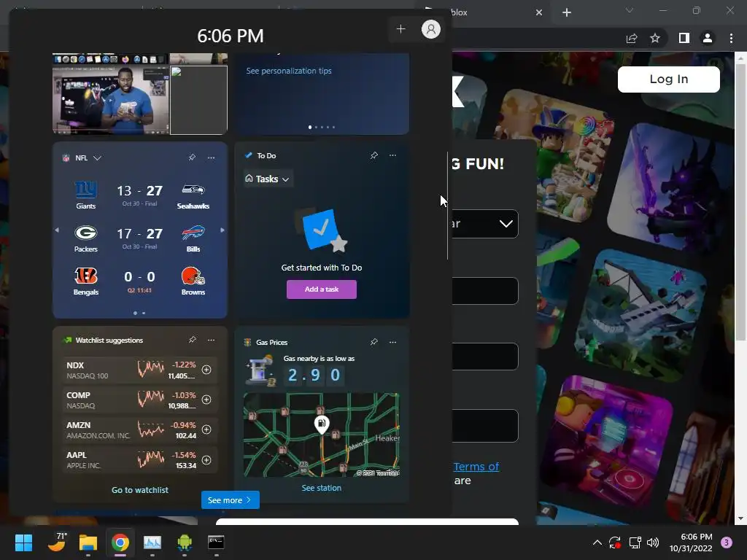747x560 pixels.
Task: Add AAPL to watchlist
Action: click(206, 460)
